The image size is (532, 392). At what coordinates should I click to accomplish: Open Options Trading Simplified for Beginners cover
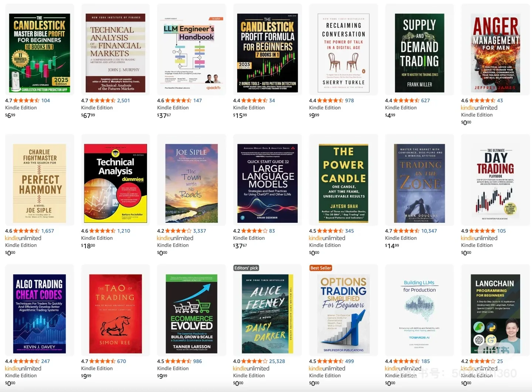(x=344, y=314)
